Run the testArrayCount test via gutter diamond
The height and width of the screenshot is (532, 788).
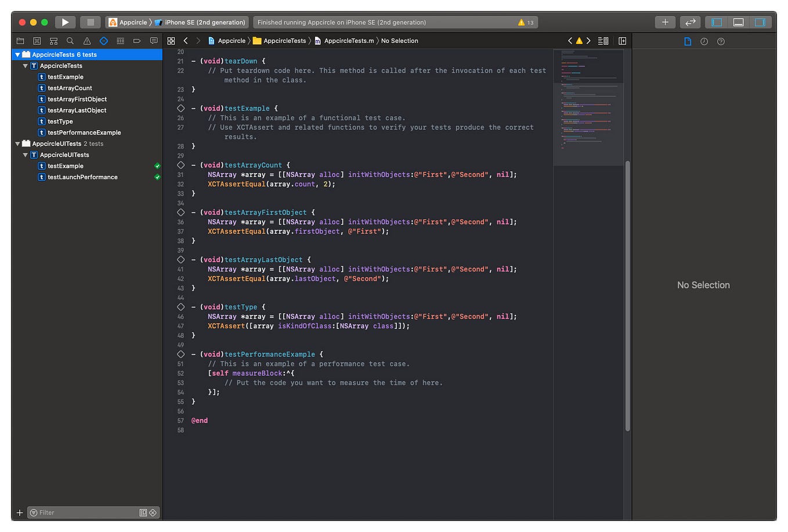pyautogui.click(x=180, y=165)
